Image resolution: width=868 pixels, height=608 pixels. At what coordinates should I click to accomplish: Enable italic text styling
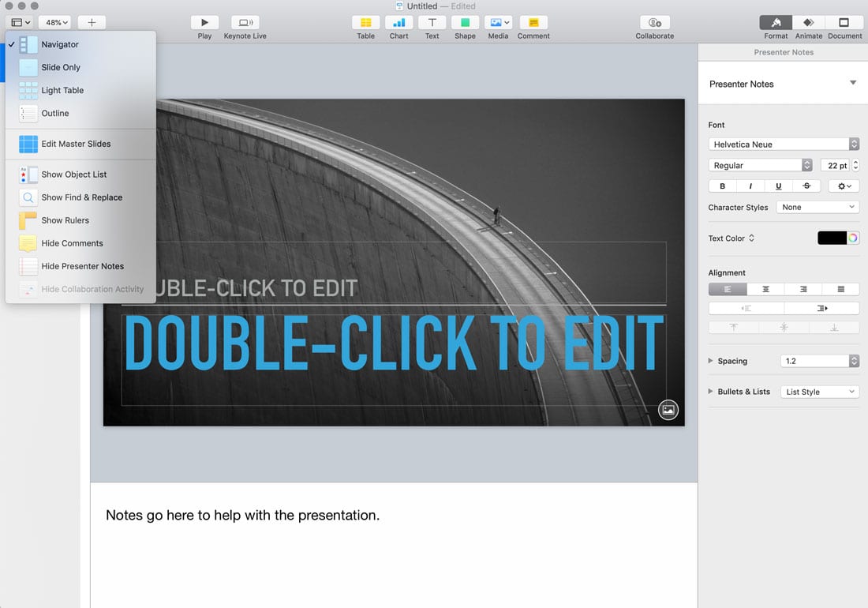(750, 186)
